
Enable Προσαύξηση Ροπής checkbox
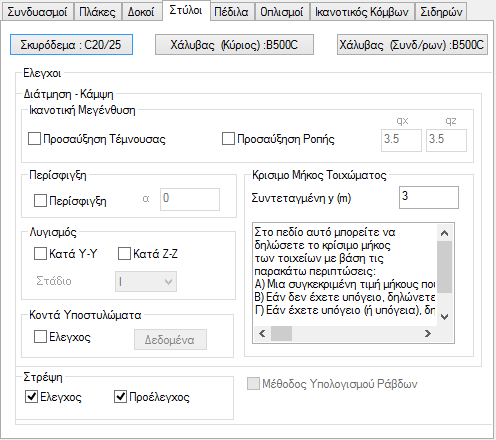pyautogui.click(x=228, y=139)
